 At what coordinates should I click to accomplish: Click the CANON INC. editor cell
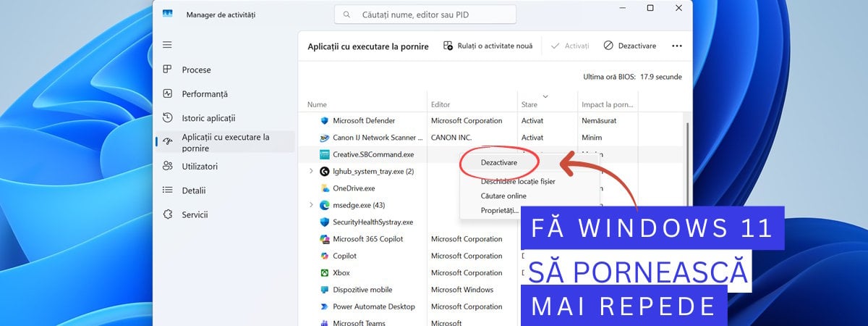(x=451, y=138)
